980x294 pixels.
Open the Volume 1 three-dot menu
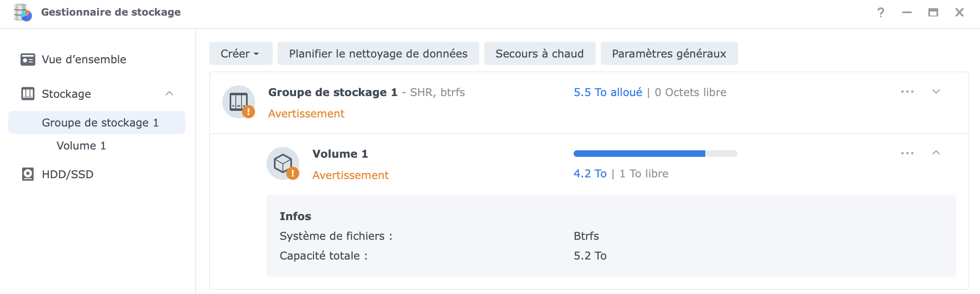coord(907,153)
